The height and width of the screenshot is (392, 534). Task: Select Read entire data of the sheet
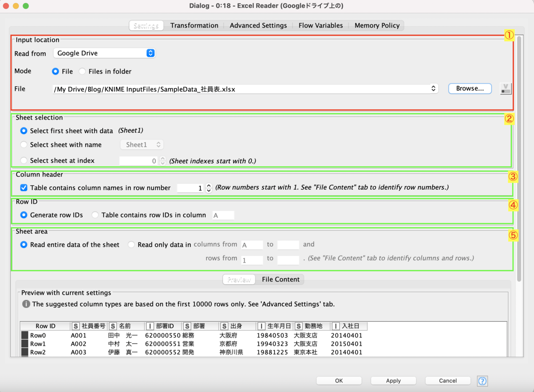[x=24, y=244]
